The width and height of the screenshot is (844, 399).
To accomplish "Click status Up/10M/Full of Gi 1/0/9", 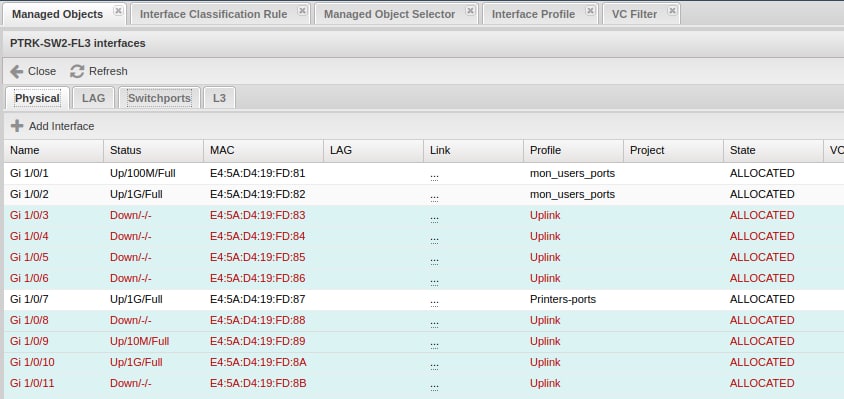I will (139, 341).
